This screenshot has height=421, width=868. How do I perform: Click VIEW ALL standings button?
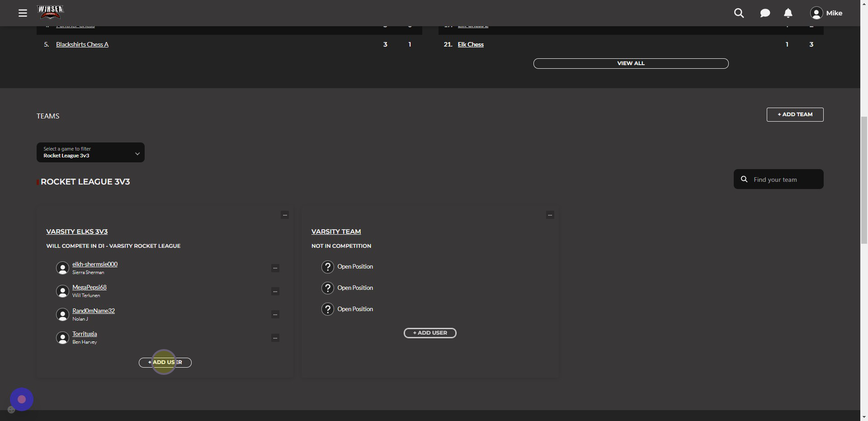631,63
